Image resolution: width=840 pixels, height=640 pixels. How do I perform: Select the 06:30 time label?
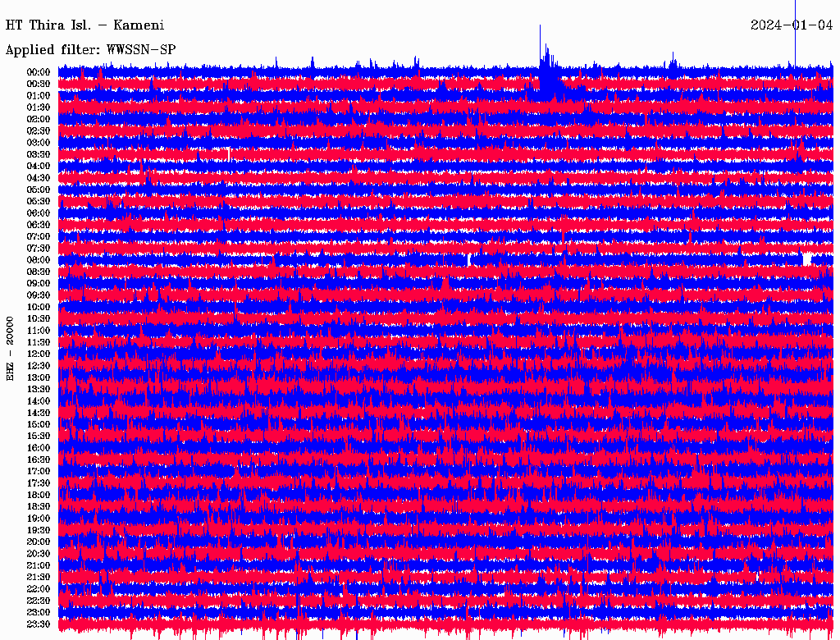(x=39, y=225)
